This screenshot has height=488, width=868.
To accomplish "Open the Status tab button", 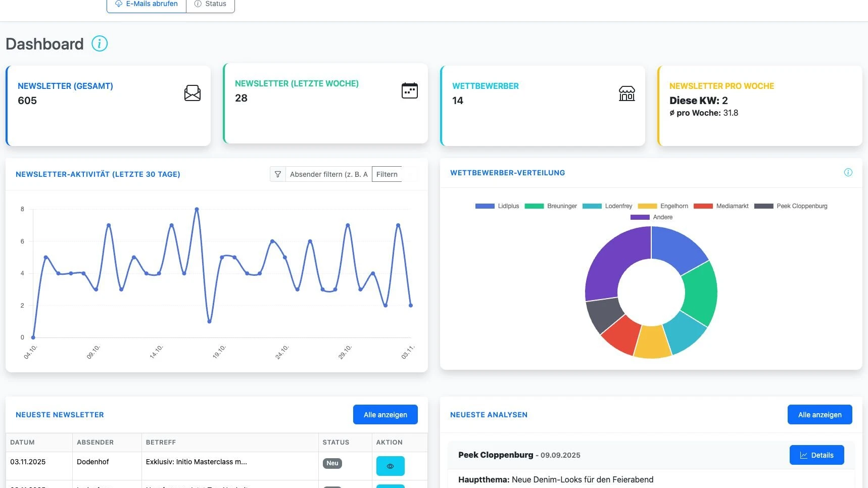I will click(x=211, y=4).
